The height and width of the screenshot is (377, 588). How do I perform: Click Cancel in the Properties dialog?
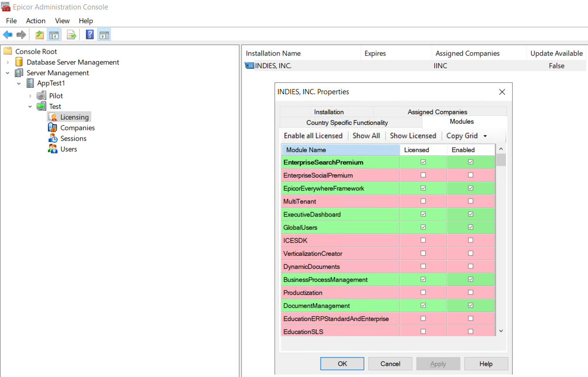click(390, 364)
